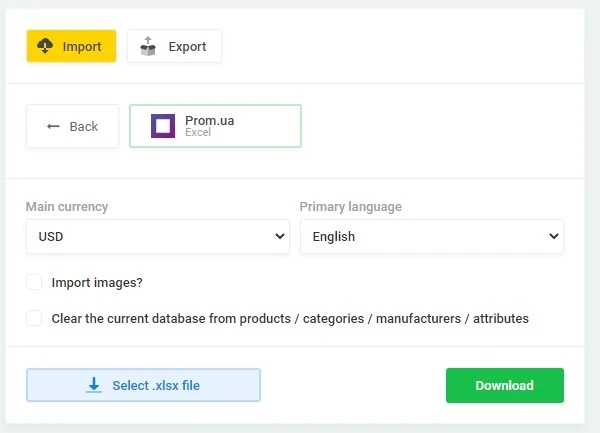This screenshot has width=600, height=433.
Task: Expand the Main currency dropdown arrow
Action: [x=279, y=237]
